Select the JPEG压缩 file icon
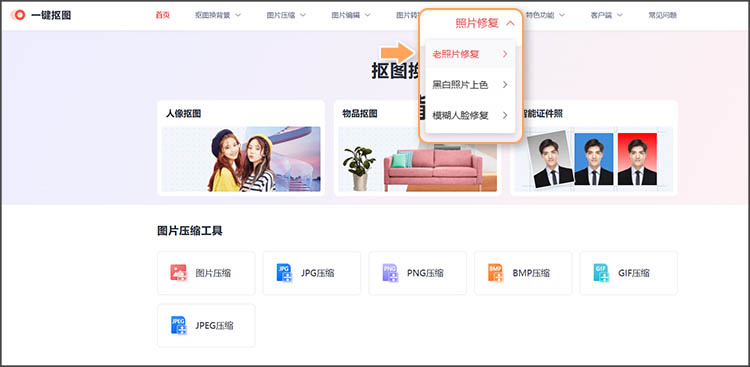The width and height of the screenshot is (750, 367). (x=178, y=325)
